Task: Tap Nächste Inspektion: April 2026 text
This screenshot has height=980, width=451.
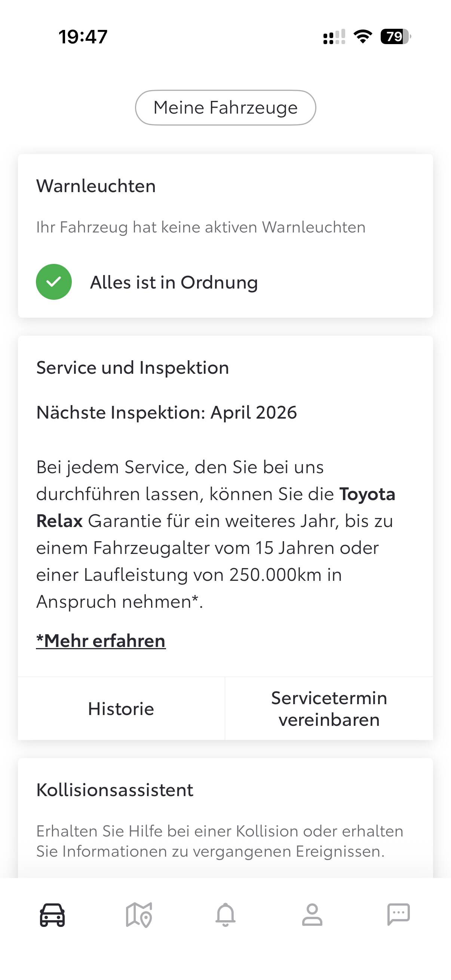Action: tap(166, 412)
